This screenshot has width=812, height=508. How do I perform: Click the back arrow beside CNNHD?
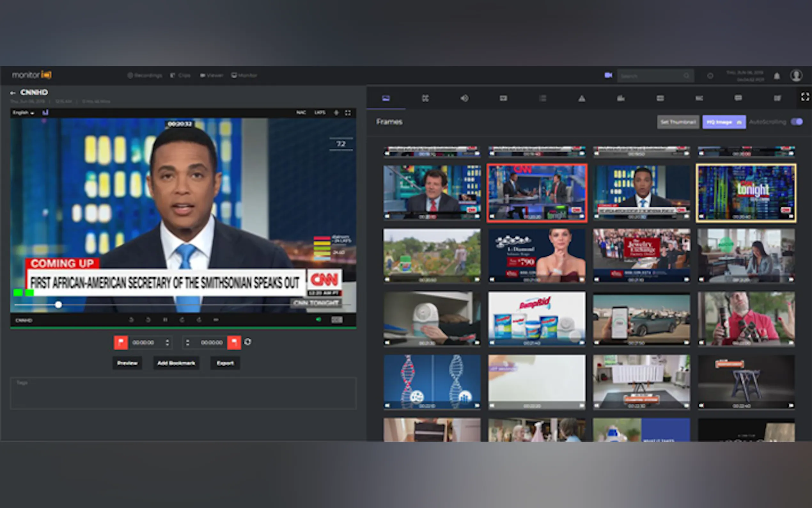pyautogui.click(x=13, y=93)
